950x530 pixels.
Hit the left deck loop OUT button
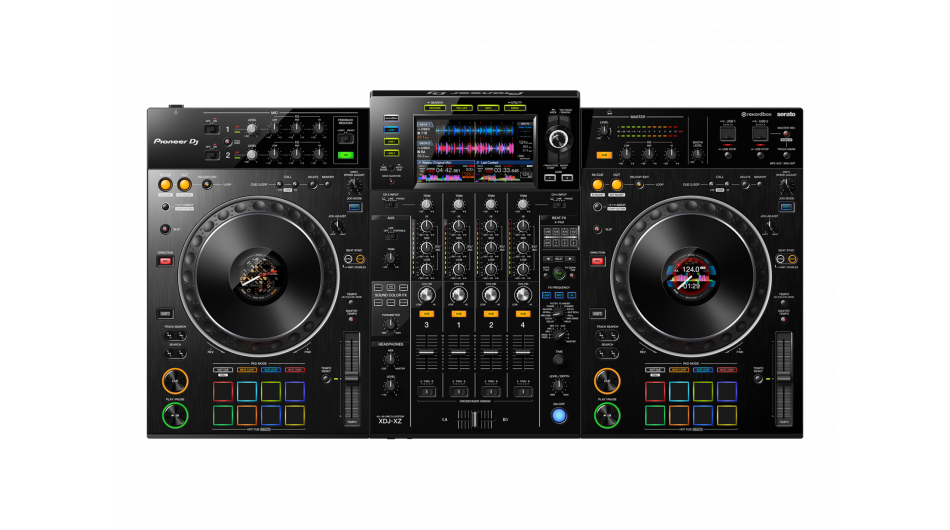tap(184, 185)
